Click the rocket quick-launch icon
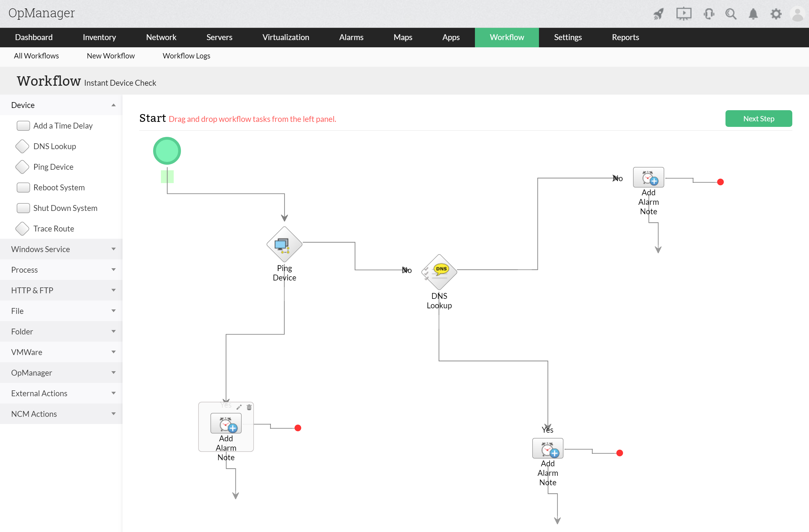This screenshot has height=532, width=809. (658, 14)
